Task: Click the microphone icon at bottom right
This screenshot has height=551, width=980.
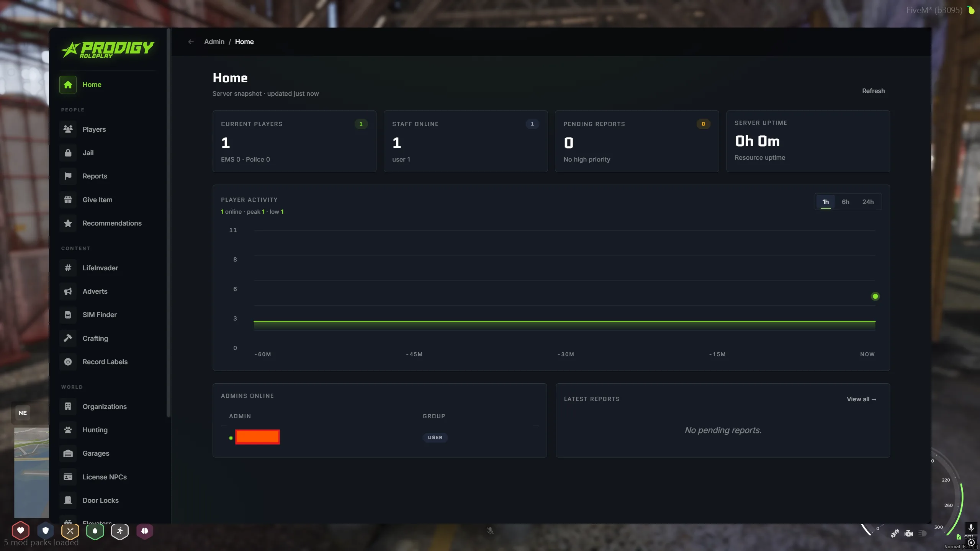Action: point(971,527)
